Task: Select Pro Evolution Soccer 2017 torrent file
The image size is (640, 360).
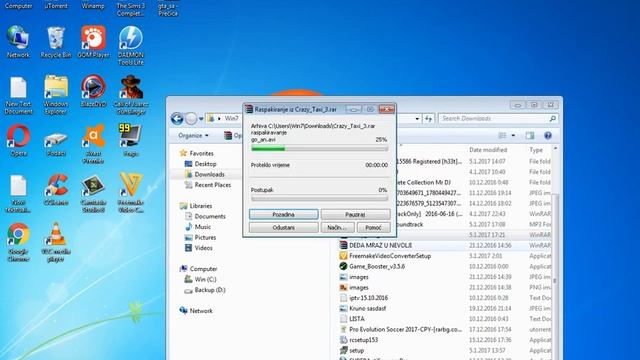Action: click(x=405, y=329)
